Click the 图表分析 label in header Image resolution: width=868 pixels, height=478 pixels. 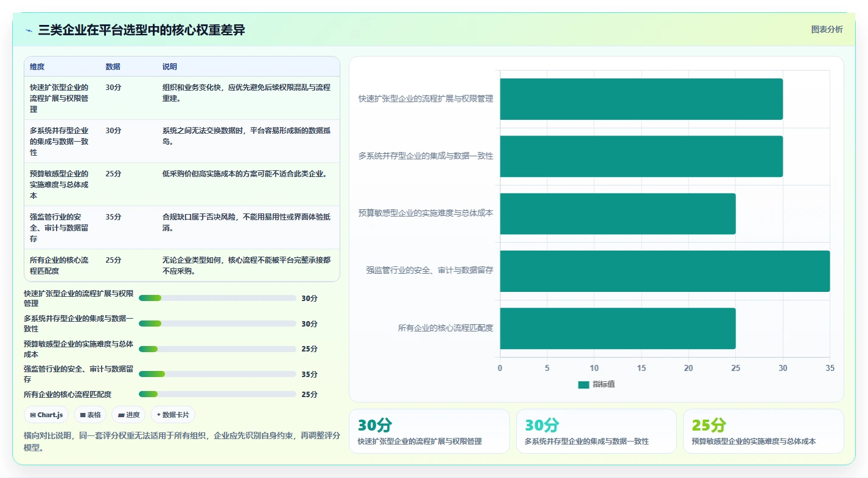point(827,29)
